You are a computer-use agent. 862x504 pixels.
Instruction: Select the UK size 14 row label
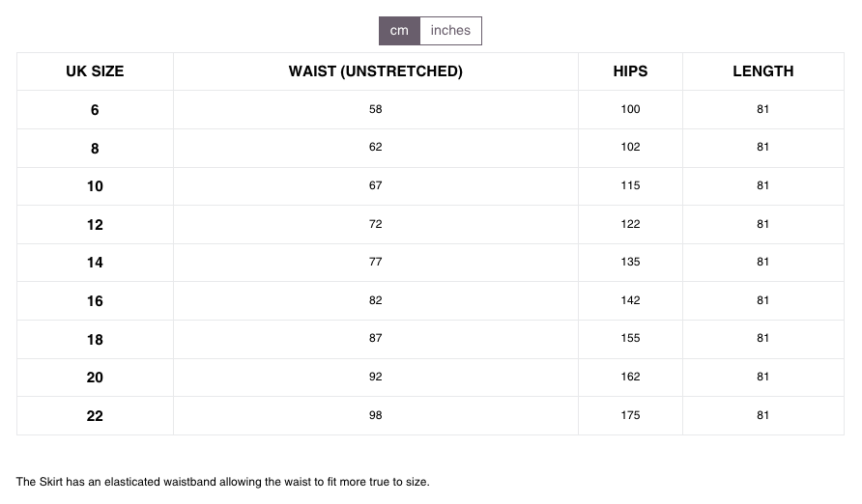click(95, 263)
